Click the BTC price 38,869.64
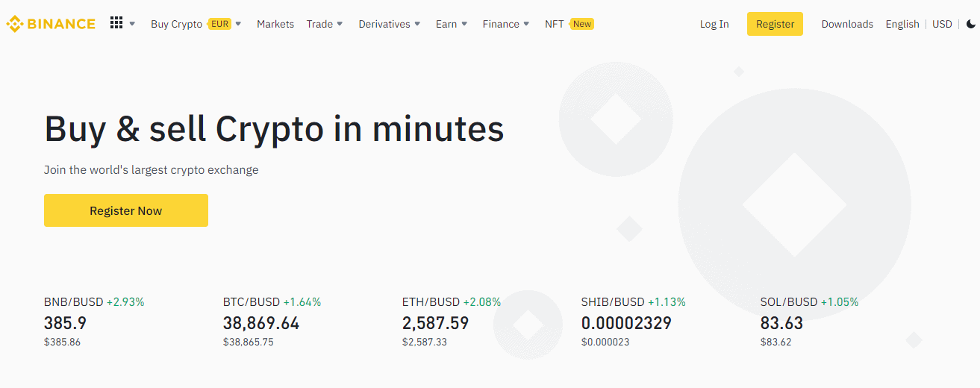This screenshot has width=980, height=388. [x=261, y=323]
